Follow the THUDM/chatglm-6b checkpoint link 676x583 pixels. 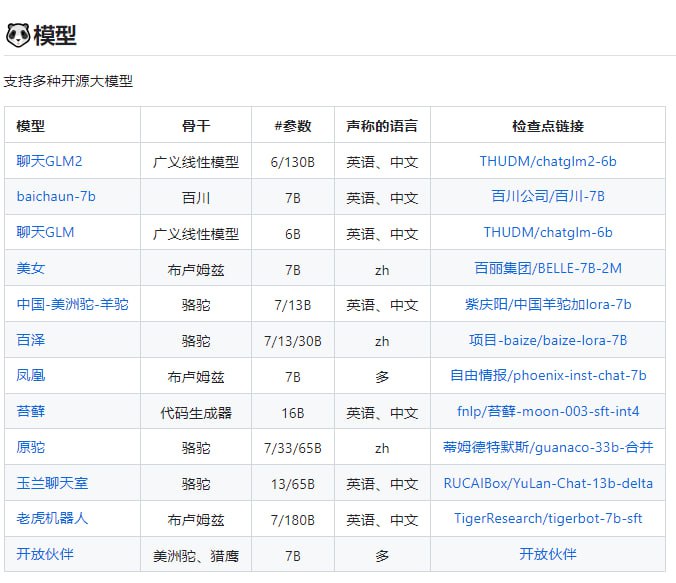click(x=548, y=232)
